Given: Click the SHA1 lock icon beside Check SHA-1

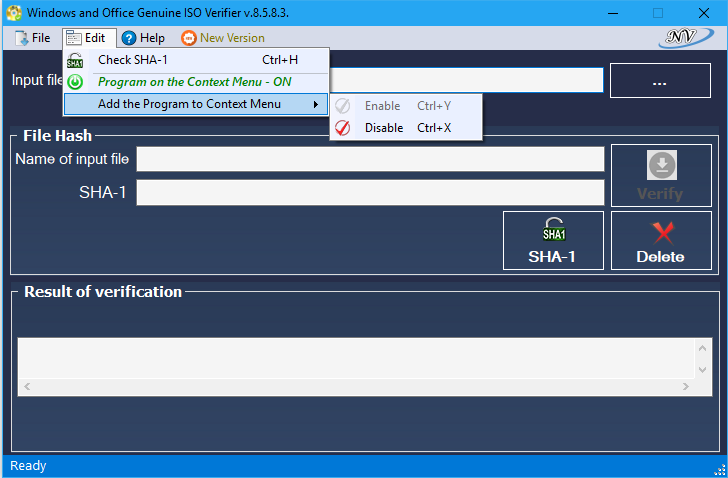Looking at the screenshot, I should (x=75, y=60).
